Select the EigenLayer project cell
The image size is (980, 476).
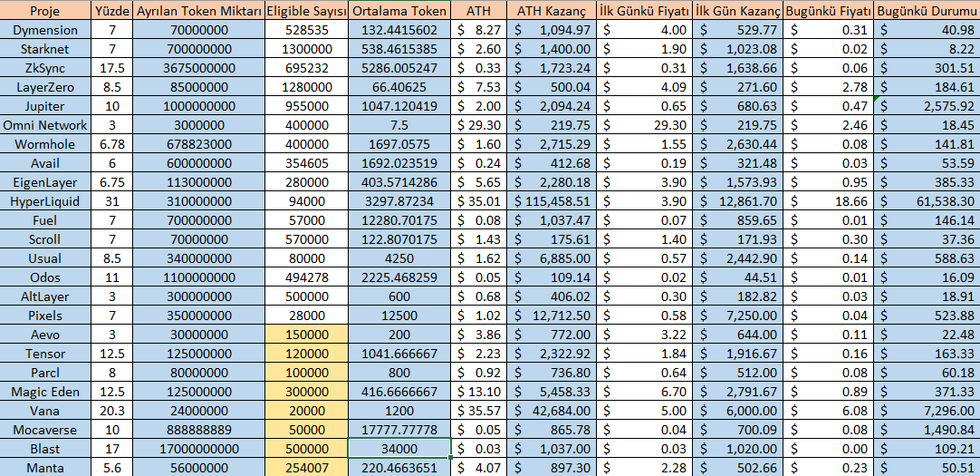click(45, 182)
